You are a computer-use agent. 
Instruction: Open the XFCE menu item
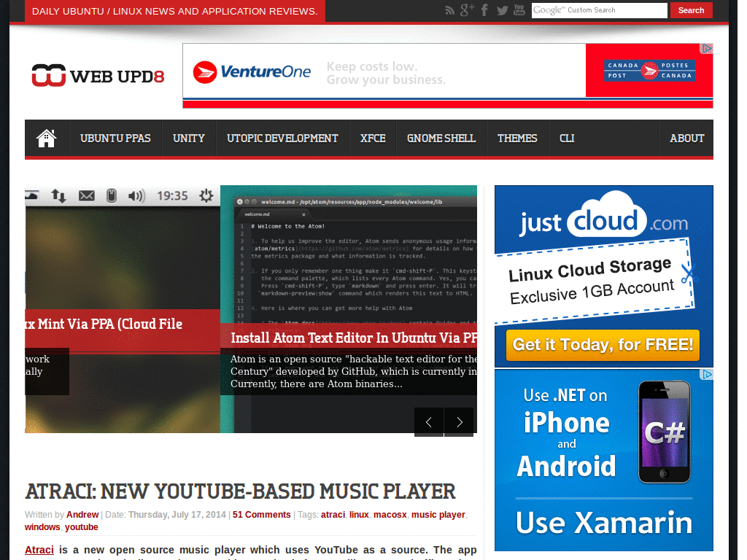coord(373,138)
